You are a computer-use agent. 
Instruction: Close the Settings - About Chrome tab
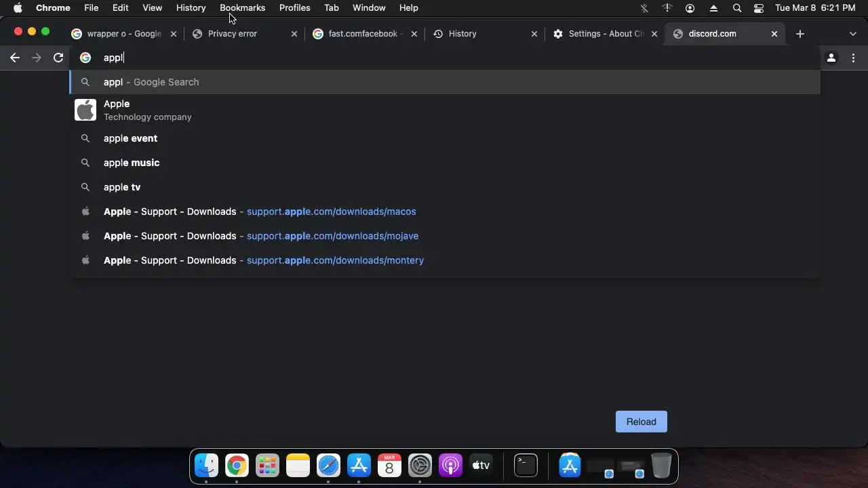[x=654, y=34]
